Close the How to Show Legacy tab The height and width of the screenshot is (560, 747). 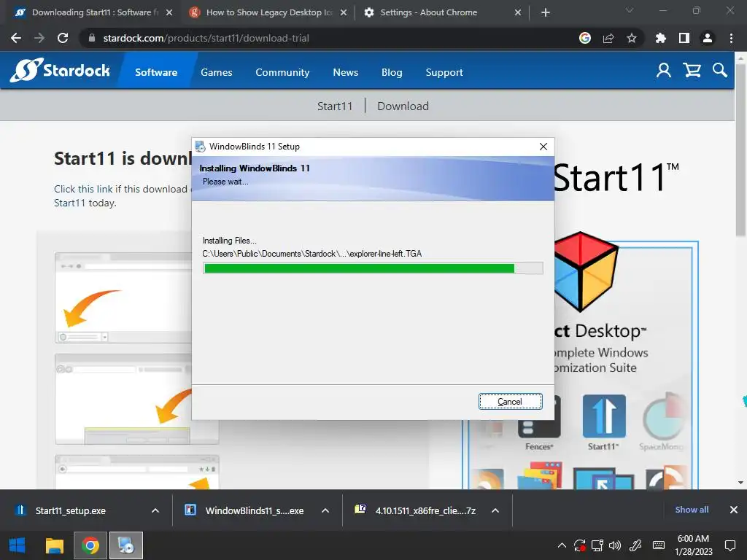tap(344, 12)
